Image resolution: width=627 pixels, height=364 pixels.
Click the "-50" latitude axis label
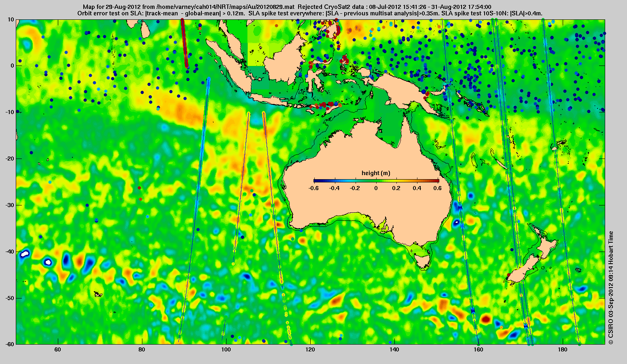pyautogui.click(x=10, y=298)
